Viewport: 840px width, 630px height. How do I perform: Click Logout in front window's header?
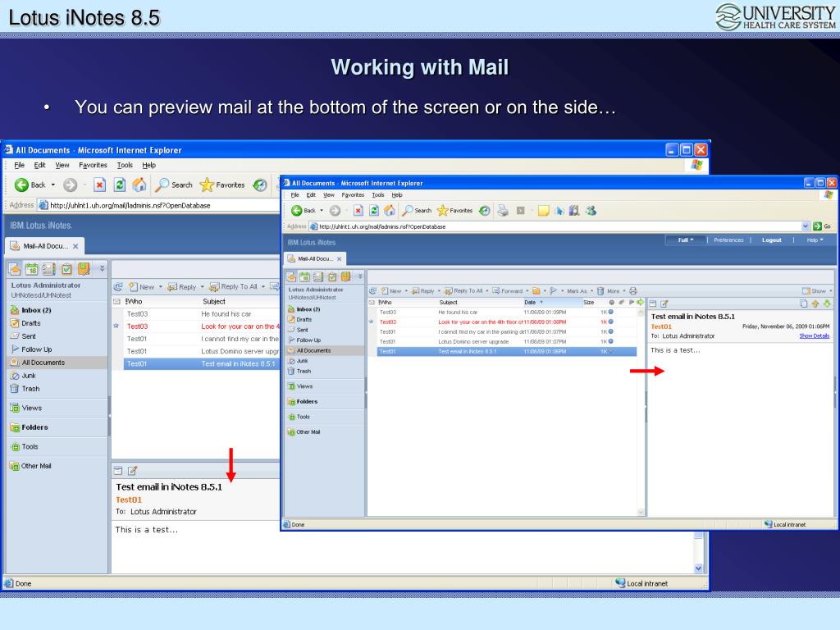[x=771, y=240]
